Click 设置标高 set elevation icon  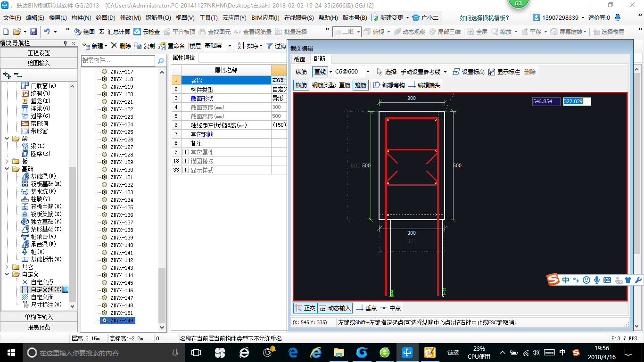(x=468, y=72)
